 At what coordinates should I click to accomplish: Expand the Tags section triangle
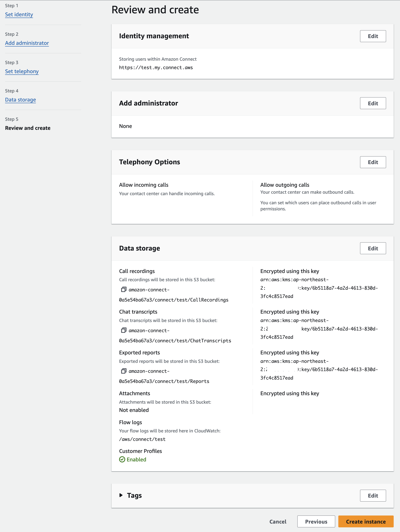[x=121, y=495]
